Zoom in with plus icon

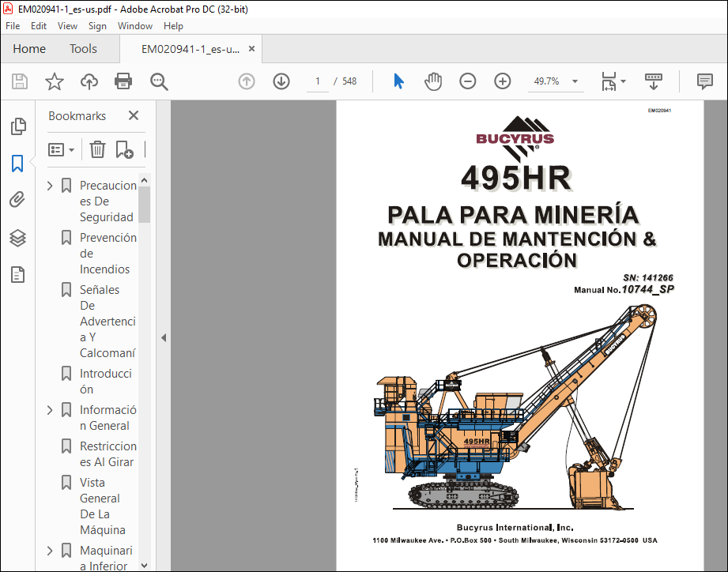point(503,81)
